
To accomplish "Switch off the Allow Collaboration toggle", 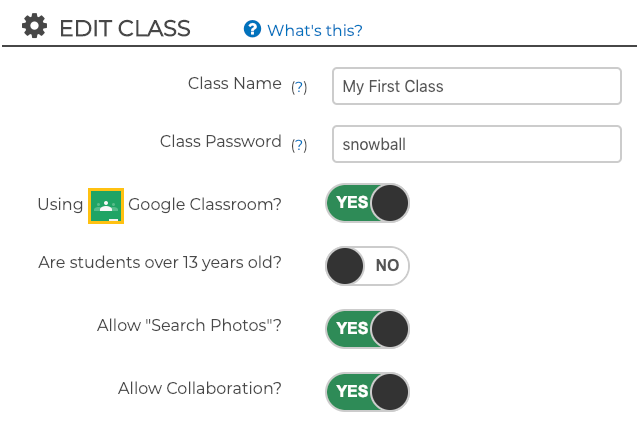I will click(x=367, y=391).
